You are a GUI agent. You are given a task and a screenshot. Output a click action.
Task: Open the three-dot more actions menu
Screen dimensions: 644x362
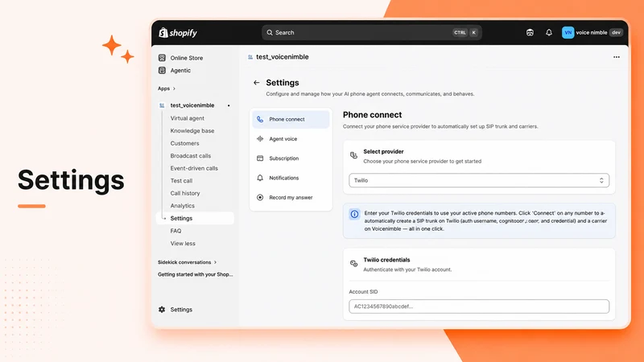point(617,57)
